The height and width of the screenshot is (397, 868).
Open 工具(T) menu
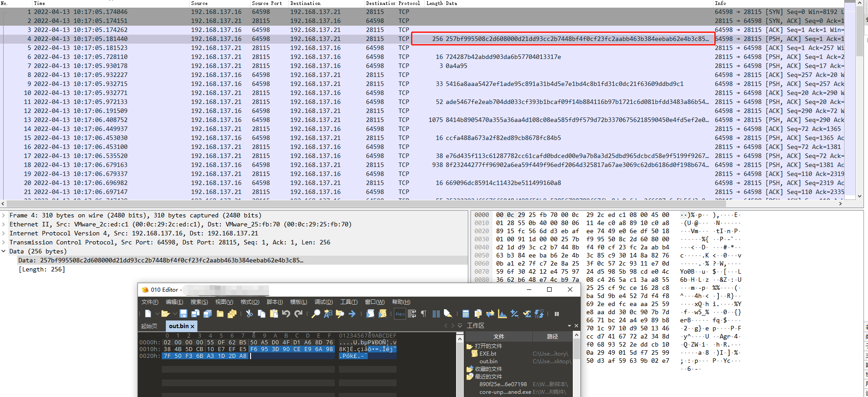[x=349, y=302]
